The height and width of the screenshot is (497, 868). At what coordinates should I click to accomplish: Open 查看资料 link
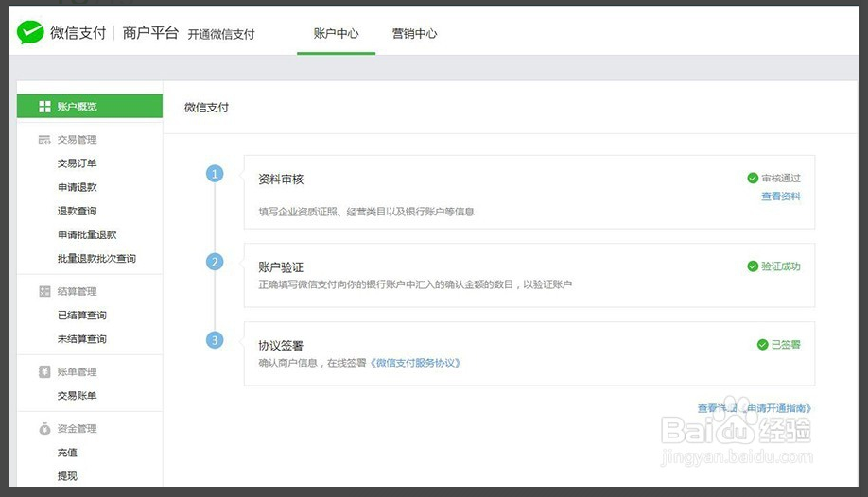pos(781,197)
